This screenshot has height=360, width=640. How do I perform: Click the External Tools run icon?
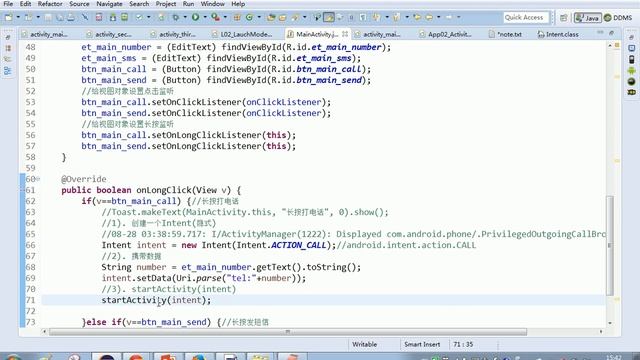click(215, 17)
